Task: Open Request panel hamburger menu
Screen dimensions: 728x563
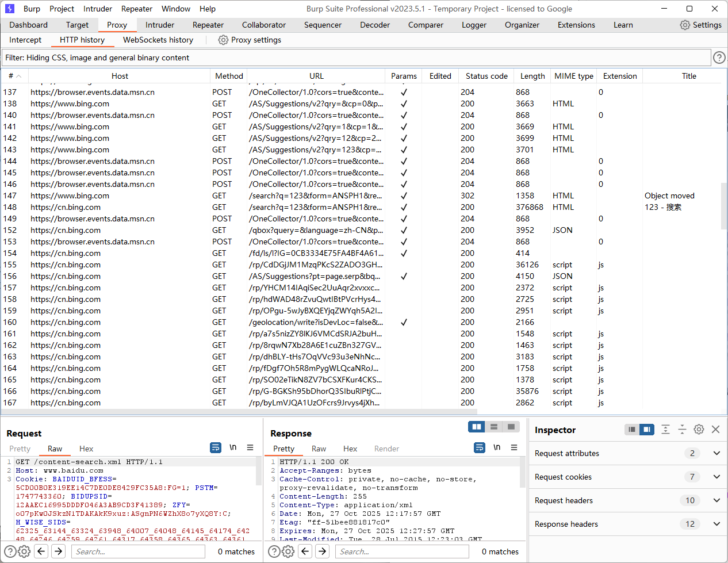Action: click(x=250, y=447)
